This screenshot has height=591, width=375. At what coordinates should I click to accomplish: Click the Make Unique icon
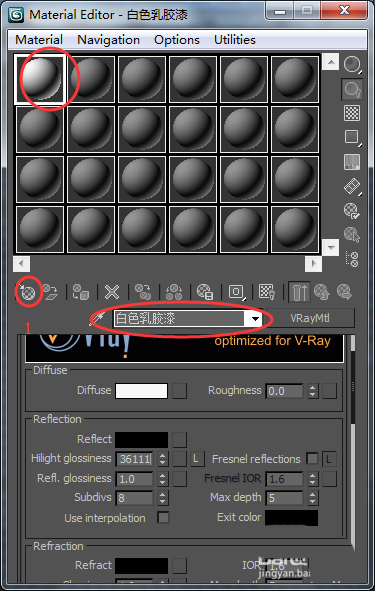click(174, 292)
